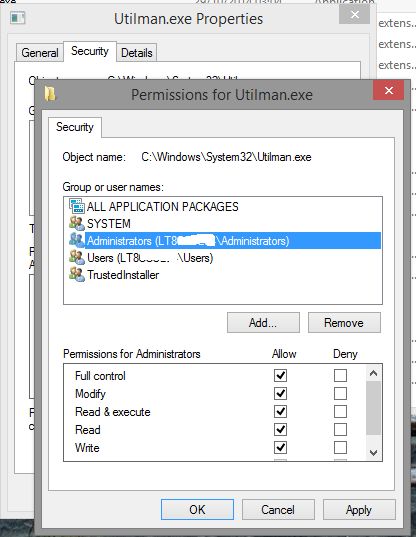Toggle Allow Write checkbox

(280, 447)
